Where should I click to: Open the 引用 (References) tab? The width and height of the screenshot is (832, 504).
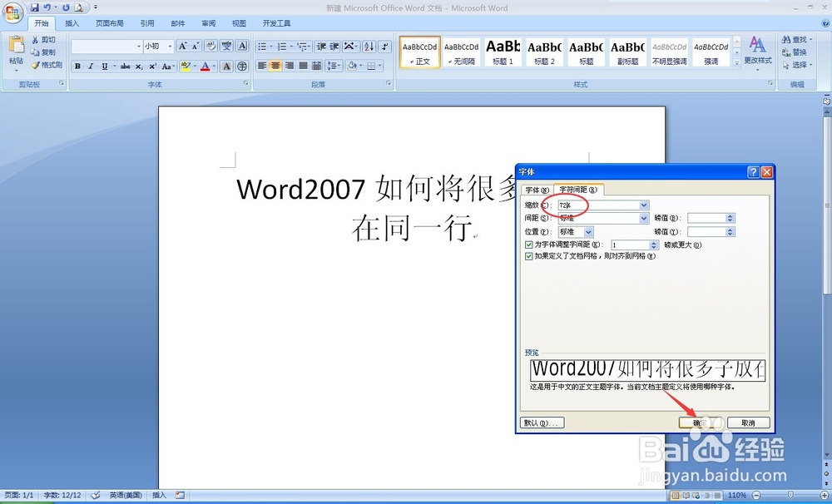pyautogui.click(x=147, y=23)
